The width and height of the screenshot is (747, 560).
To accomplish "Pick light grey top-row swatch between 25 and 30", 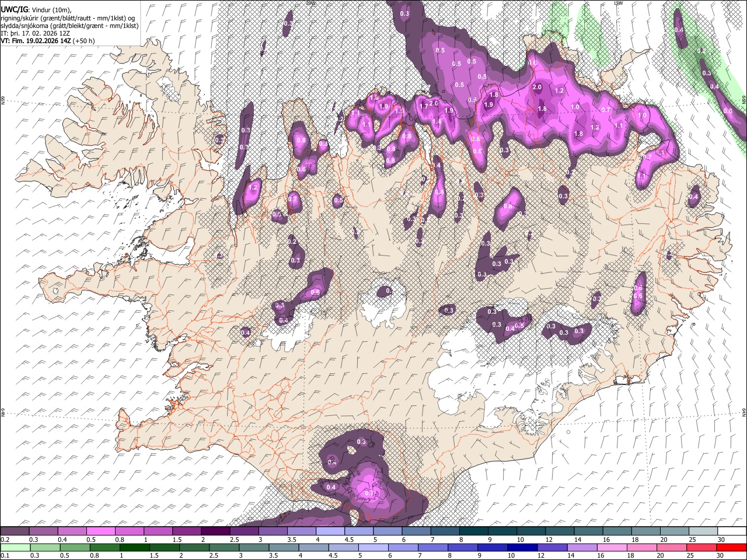I will [703, 531].
